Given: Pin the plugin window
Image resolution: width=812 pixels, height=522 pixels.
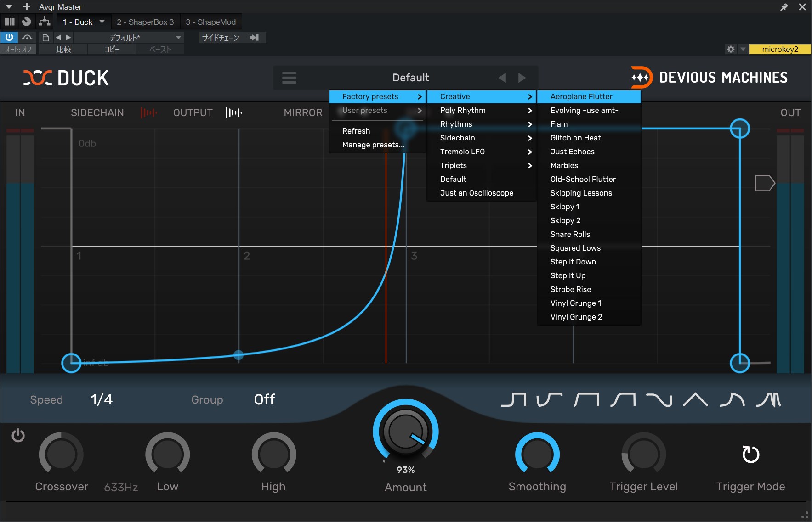Looking at the screenshot, I should tap(784, 7).
